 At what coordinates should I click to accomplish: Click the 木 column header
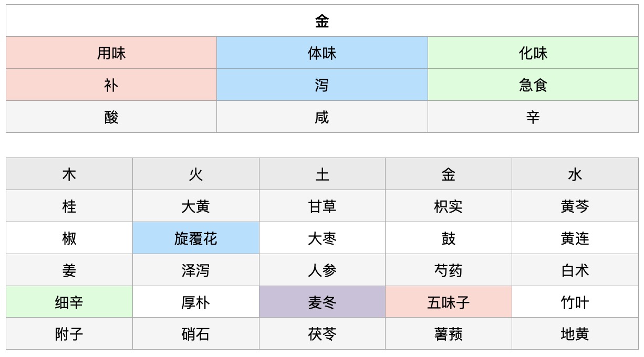pyautogui.click(x=69, y=174)
